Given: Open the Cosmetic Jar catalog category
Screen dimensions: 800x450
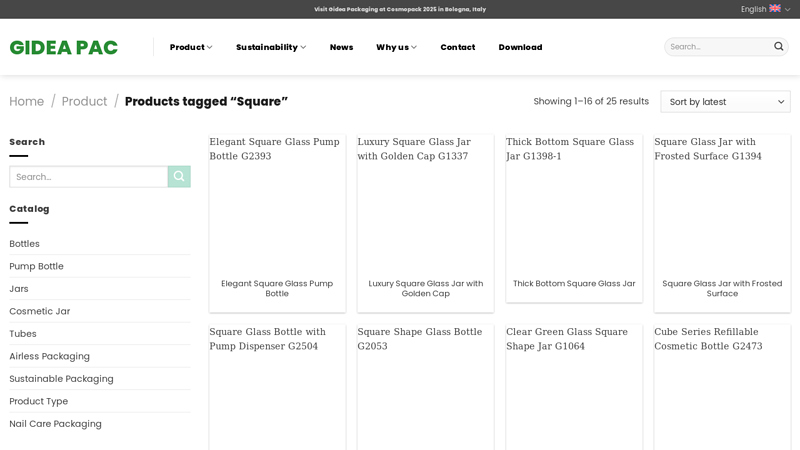Looking at the screenshot, I should (40, 311).
